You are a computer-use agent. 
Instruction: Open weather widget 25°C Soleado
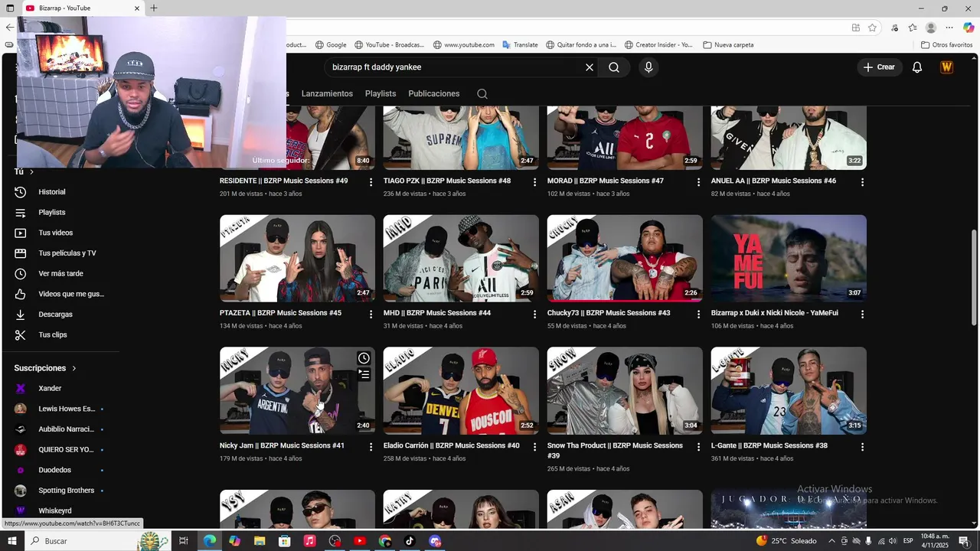point(787,541)
